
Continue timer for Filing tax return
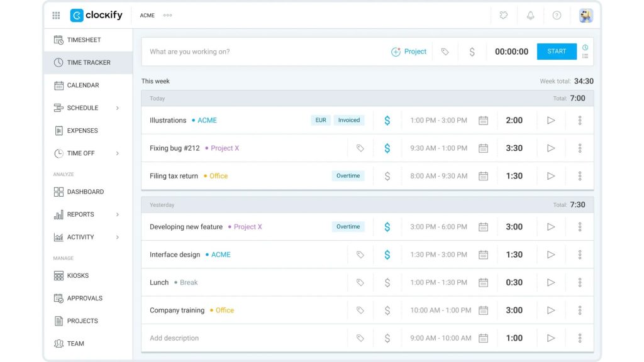pos(551,176)
